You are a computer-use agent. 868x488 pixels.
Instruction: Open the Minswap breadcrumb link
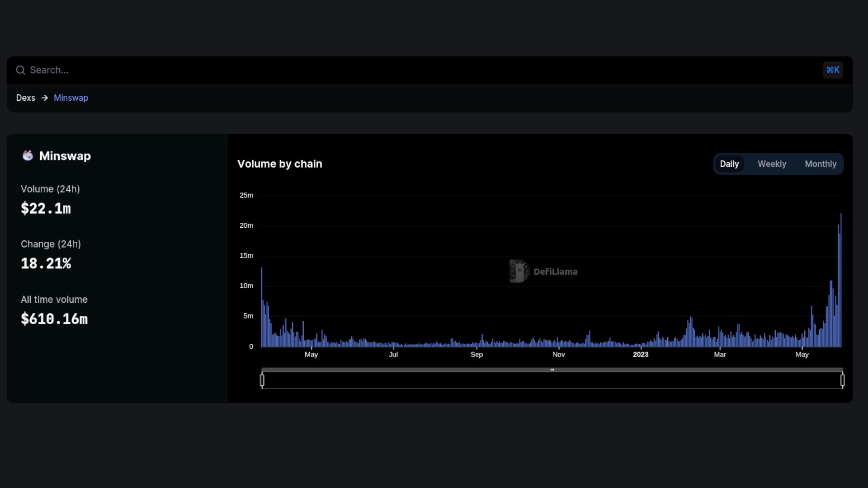pos(71,98)
